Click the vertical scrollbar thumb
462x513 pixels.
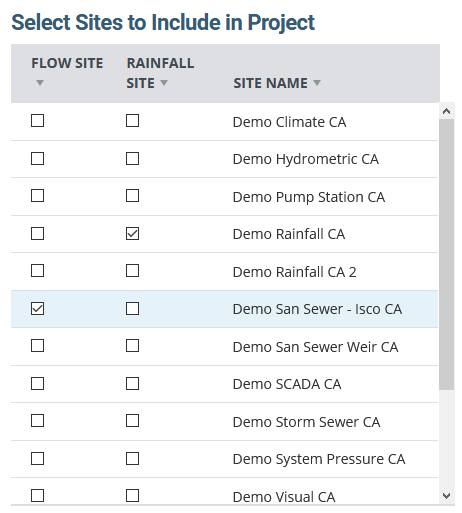point(447,254)
